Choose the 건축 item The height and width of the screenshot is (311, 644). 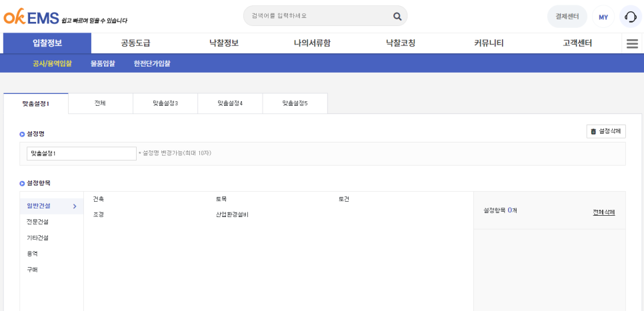(x=99, y=199)
